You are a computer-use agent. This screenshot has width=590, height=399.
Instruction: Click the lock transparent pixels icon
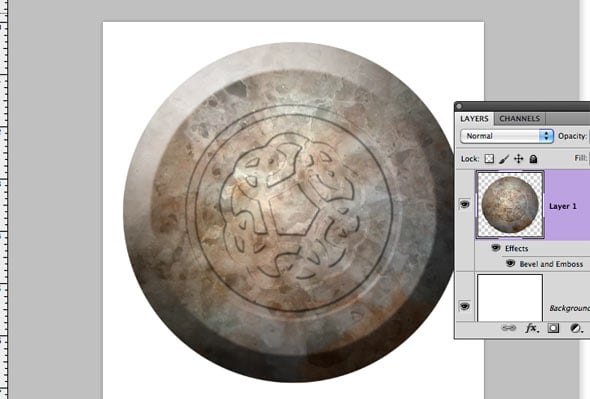click(x=489, y=158)
